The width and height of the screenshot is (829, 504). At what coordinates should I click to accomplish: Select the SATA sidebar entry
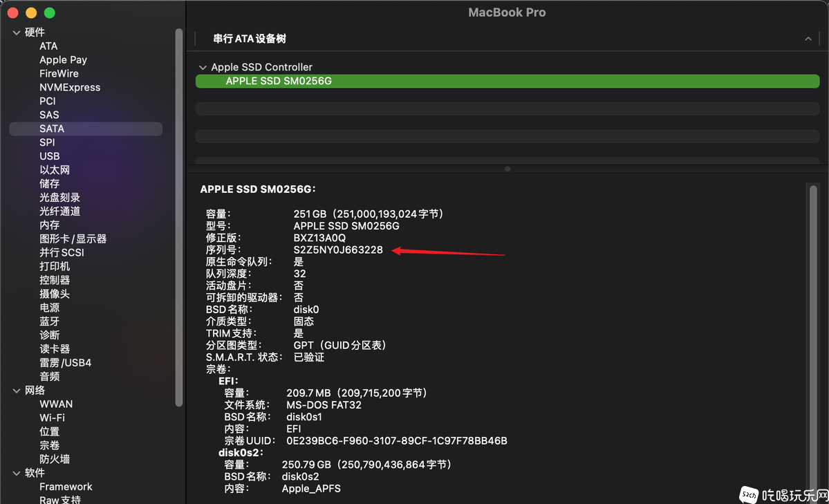pos(86,129)
